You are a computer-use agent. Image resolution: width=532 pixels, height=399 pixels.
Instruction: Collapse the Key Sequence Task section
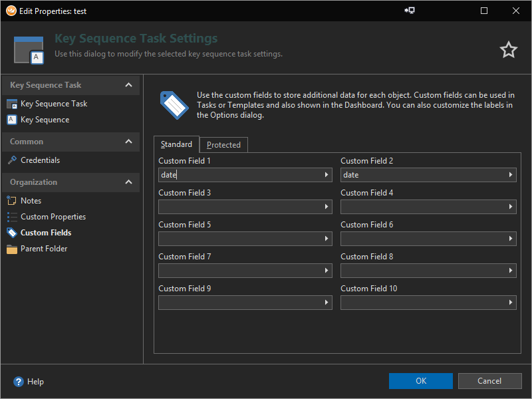[128, 85]
